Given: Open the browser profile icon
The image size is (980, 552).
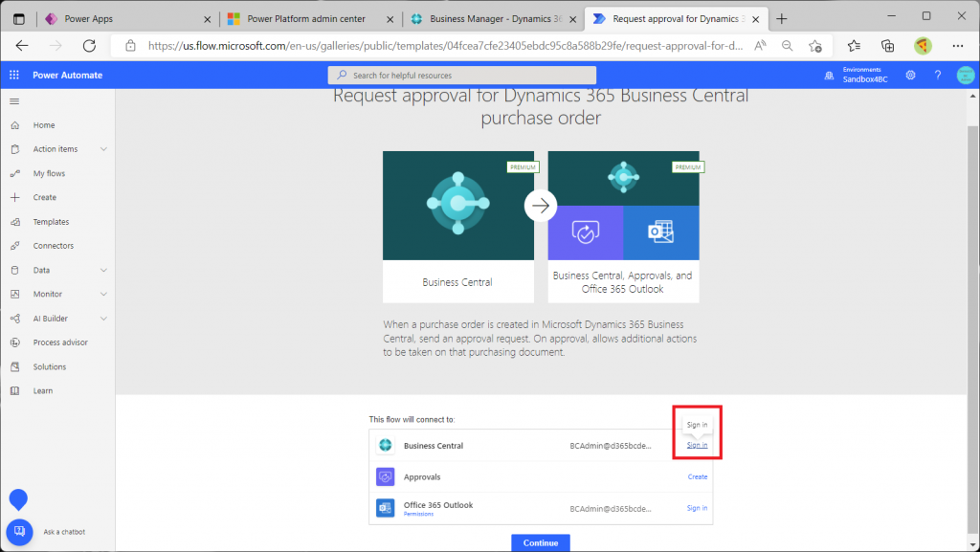Looking at the screenshot, I should 923,46.
